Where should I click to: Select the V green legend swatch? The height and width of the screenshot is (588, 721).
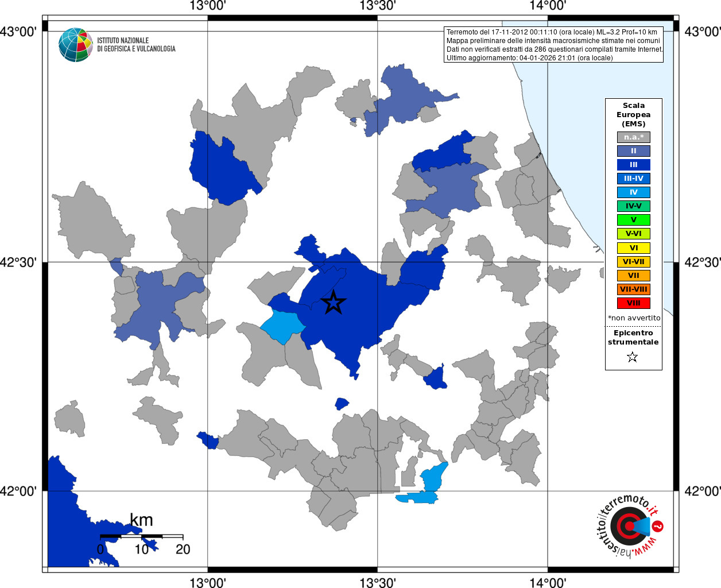[634, 220]
